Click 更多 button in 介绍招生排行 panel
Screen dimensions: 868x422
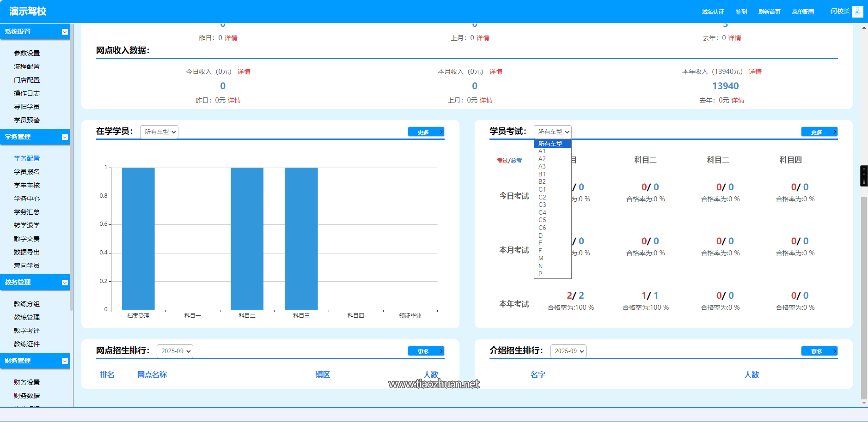coord(819,351)
